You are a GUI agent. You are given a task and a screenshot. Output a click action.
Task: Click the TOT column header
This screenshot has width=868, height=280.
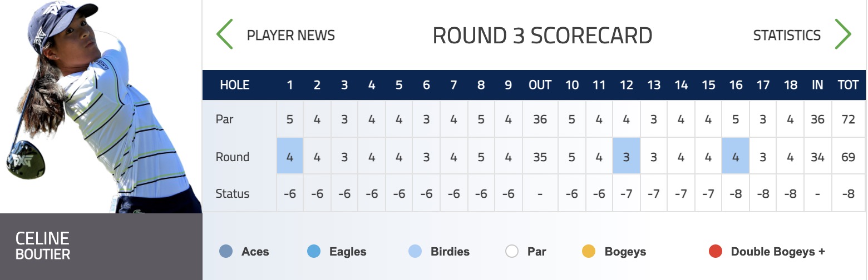coord(849,85)
